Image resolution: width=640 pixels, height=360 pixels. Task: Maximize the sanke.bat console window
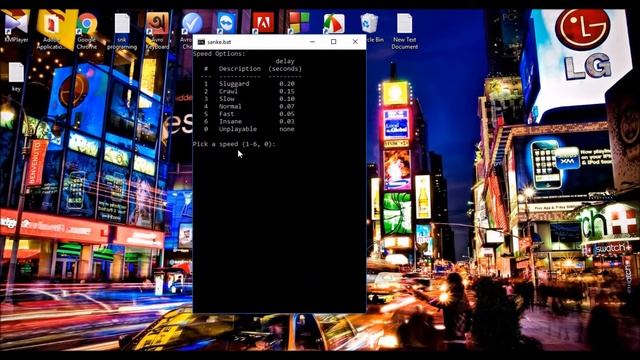[333, 42]
